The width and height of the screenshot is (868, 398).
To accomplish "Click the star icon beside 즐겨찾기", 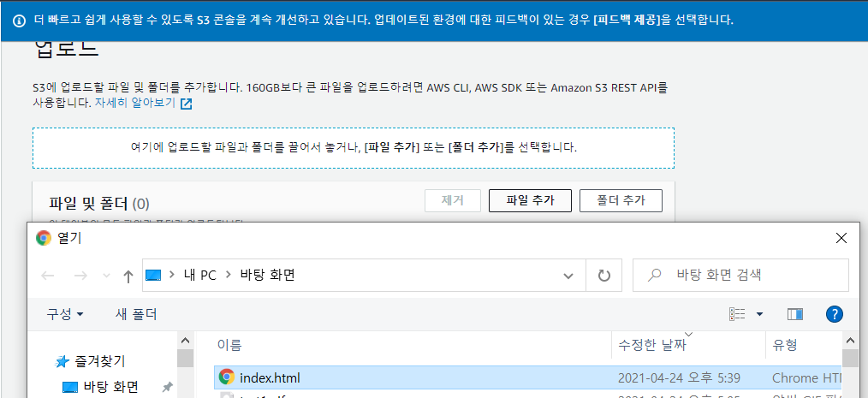I will [x=62, y=363].
